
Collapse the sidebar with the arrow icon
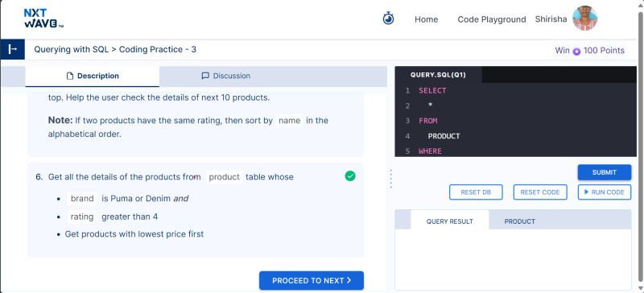[x=12, y=49]
